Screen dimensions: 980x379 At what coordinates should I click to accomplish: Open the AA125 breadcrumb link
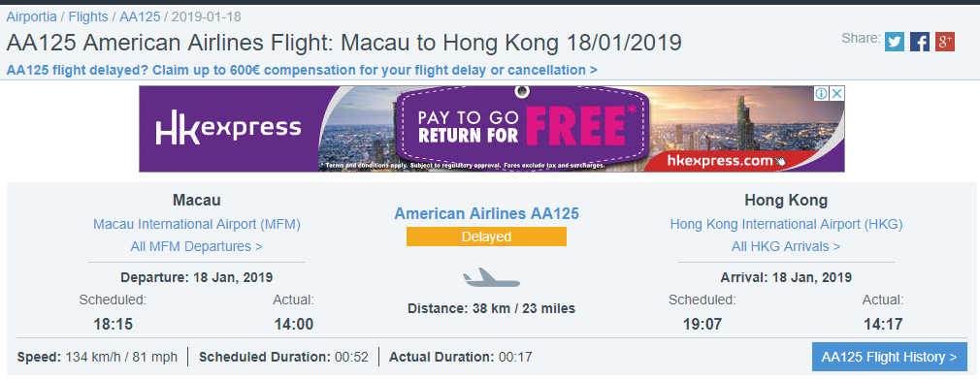pyautogui.click(x=140, y=16)
